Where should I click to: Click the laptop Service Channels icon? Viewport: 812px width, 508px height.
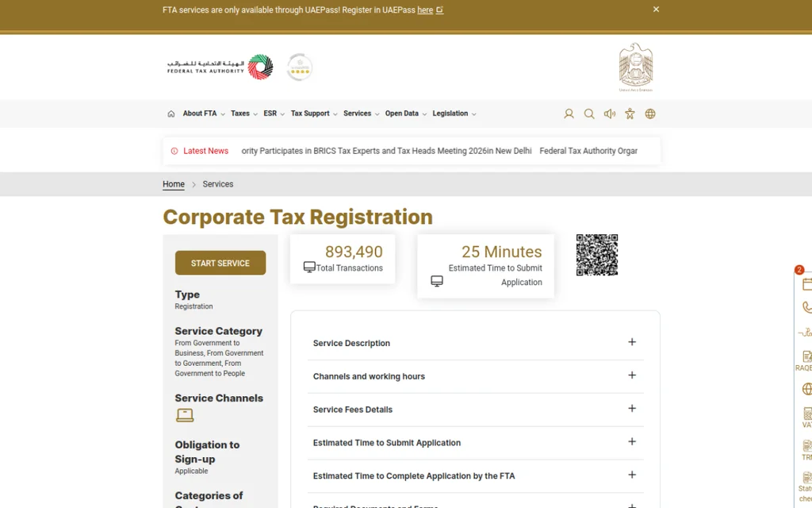tap(185, 415)
